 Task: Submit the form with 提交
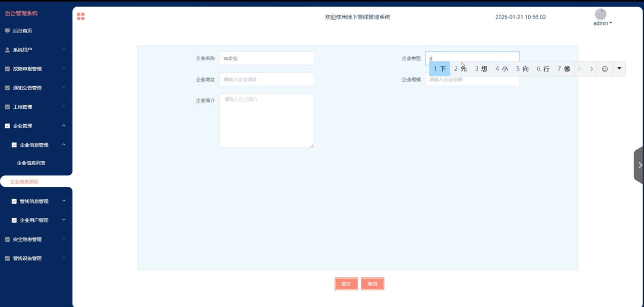346,284
